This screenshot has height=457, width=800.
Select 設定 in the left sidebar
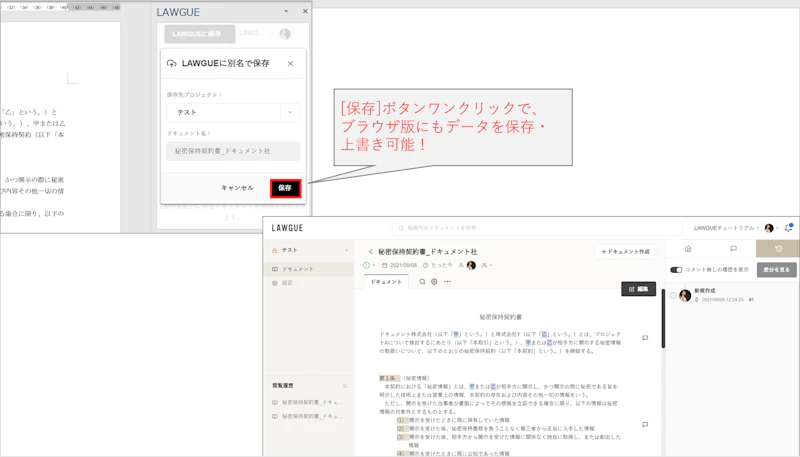coord(287,283)
